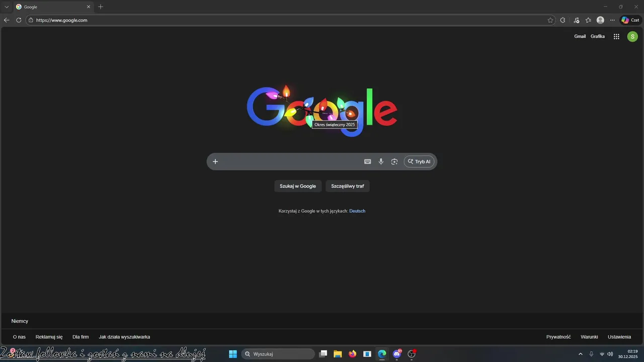Open the media control music icon

(576, 20)
